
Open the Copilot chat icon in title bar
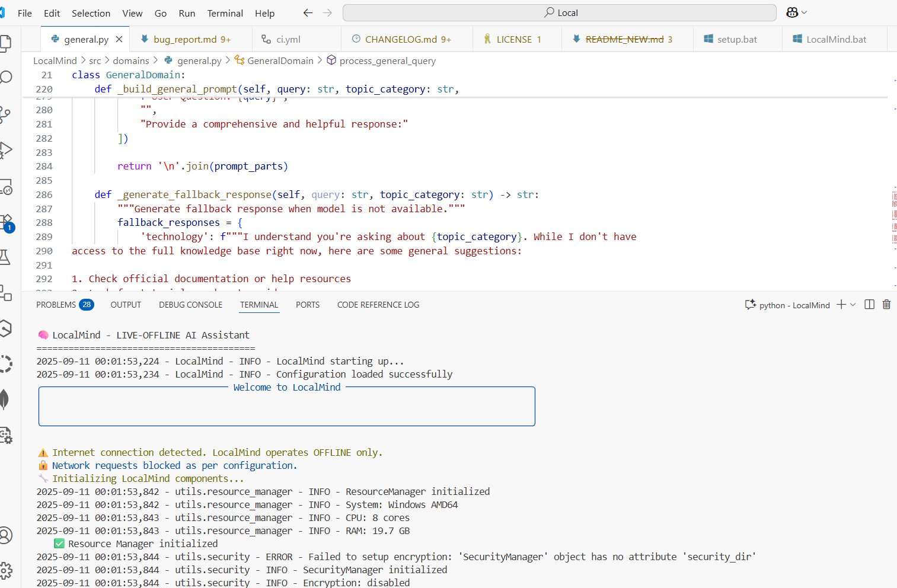792,12
